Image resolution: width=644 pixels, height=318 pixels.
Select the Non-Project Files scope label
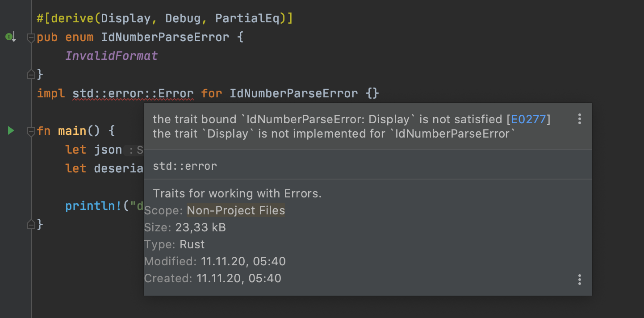(236, 210)
